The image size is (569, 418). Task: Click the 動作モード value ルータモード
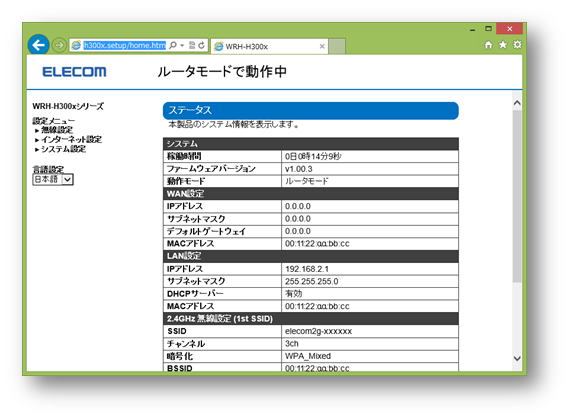click(307, 181)
